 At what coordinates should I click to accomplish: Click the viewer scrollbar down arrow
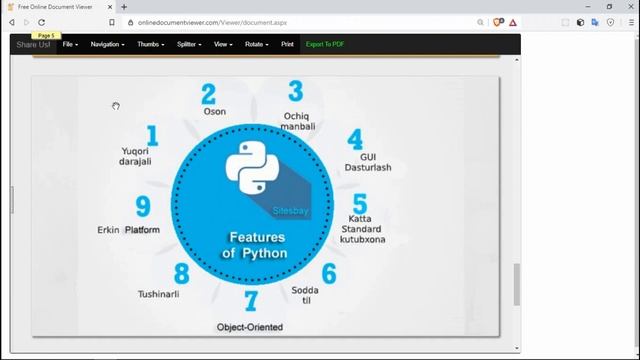click(x=517, y=348)
